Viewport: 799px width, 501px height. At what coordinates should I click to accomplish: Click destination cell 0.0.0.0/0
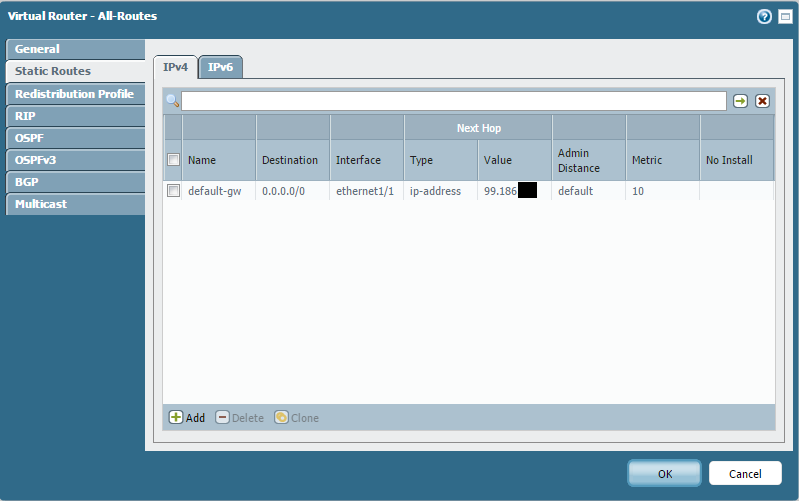(283, 191)
